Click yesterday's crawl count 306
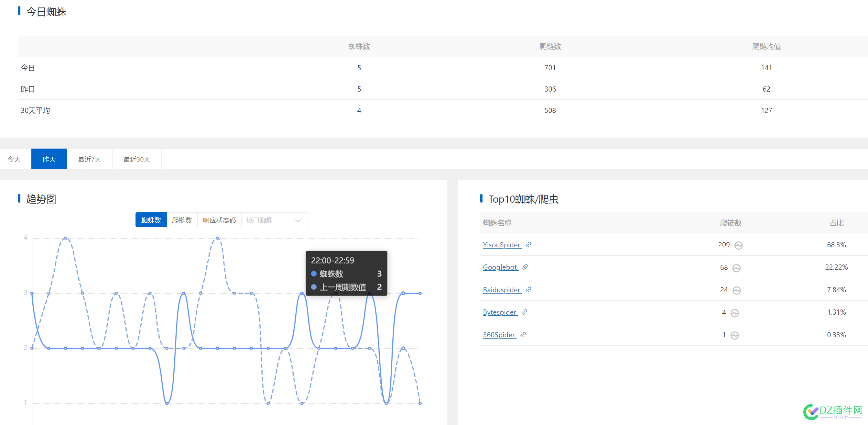The height and width of the screenshot is (425, 868). (x=550, y=89)
